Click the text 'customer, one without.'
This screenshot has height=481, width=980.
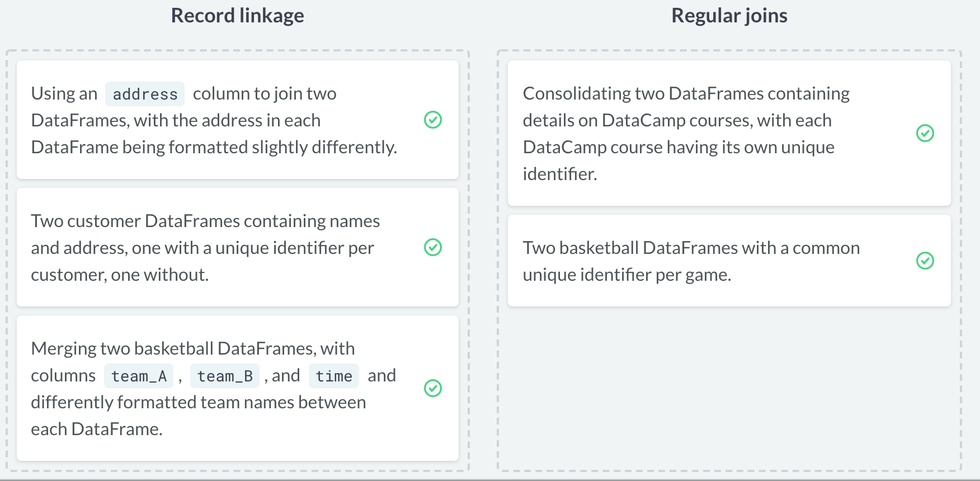[x=120, y=275]
